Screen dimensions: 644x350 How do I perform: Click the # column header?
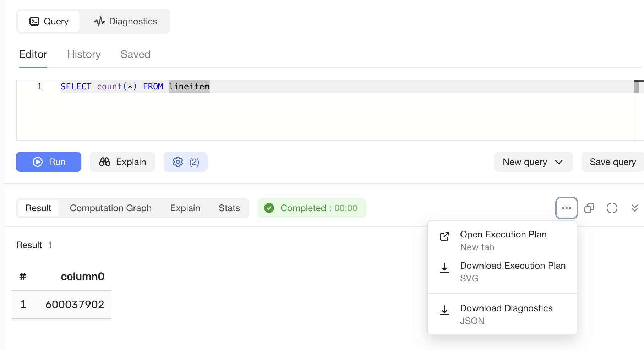(x=23, y=277)
